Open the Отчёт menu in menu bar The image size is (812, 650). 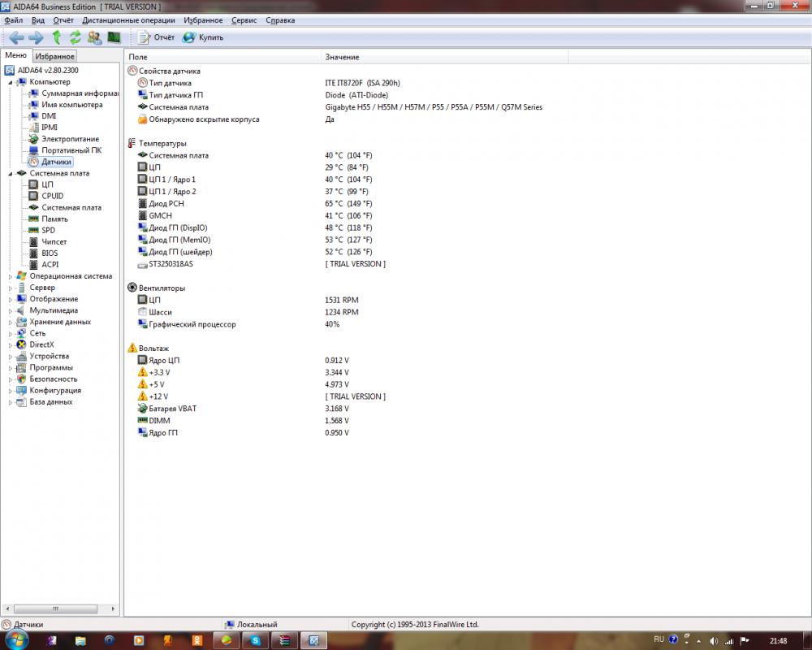click(63, 20)
